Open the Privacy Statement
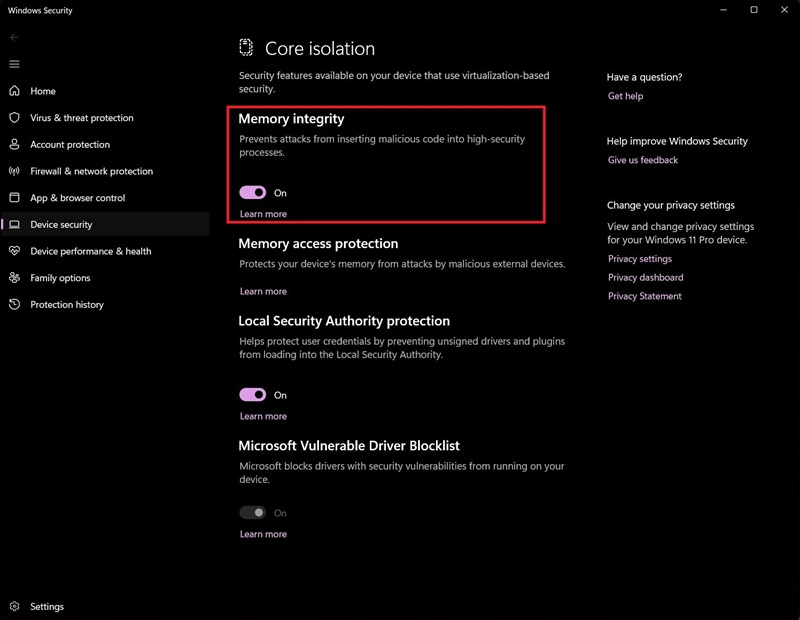The height and width of the screenshot is (620, 800). [x=644, y=296]
